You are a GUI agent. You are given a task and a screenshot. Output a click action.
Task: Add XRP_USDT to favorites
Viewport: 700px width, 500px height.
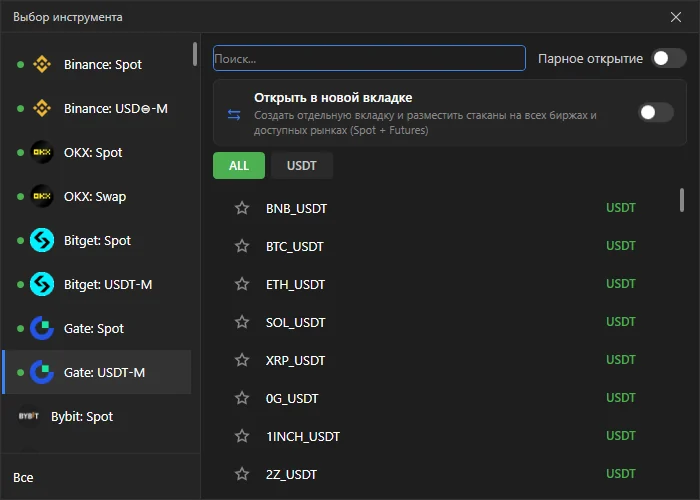[x=242, y=360]
